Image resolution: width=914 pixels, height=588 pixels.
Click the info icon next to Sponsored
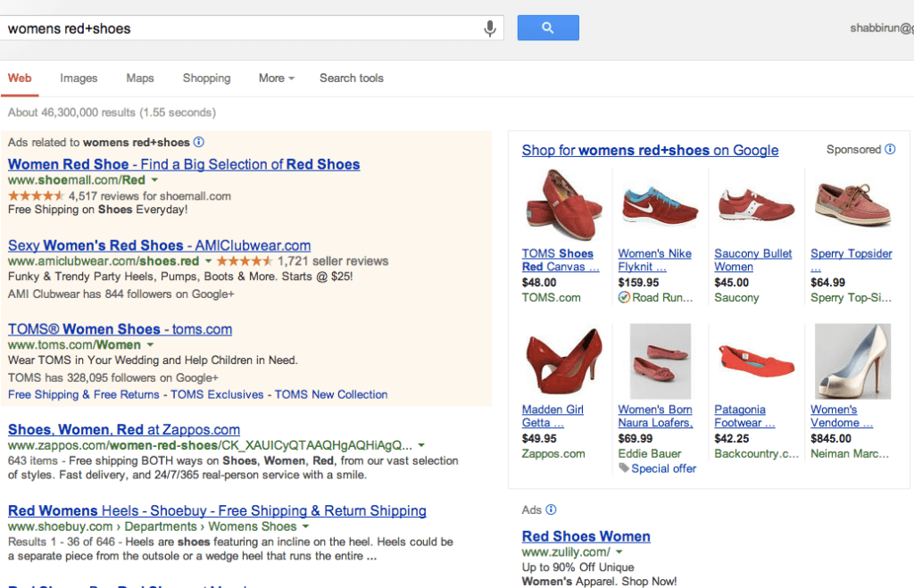tap(890, 149)
